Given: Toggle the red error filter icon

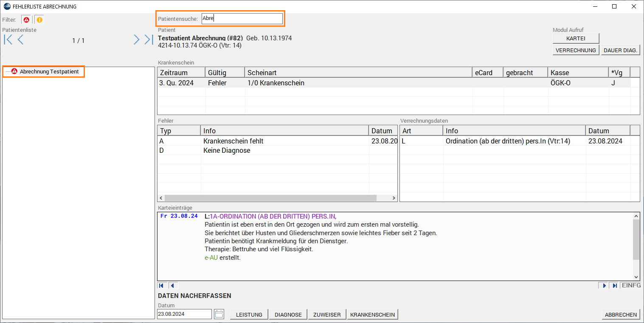Looking at the screenshot, I should 26,20.
